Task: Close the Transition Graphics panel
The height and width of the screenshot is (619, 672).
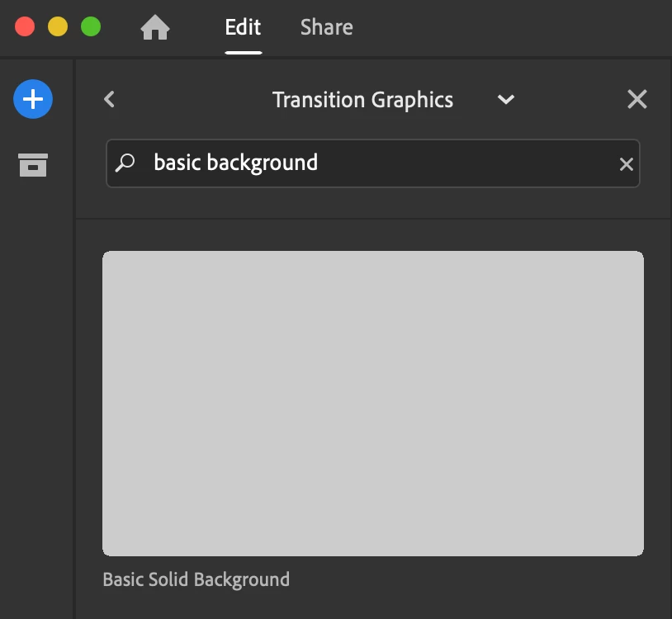Action: point(637,100)
